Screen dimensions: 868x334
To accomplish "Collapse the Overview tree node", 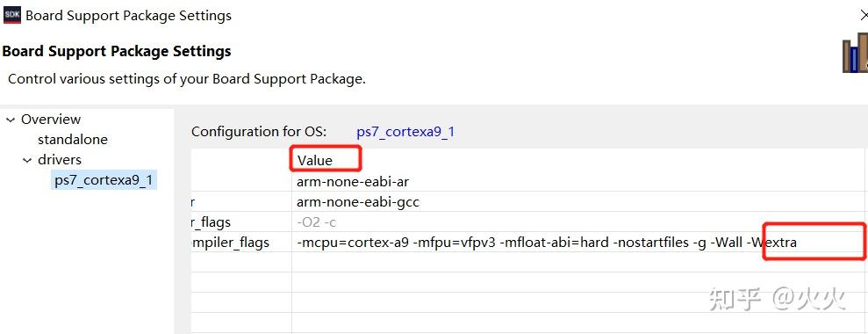I will point(11,120).
